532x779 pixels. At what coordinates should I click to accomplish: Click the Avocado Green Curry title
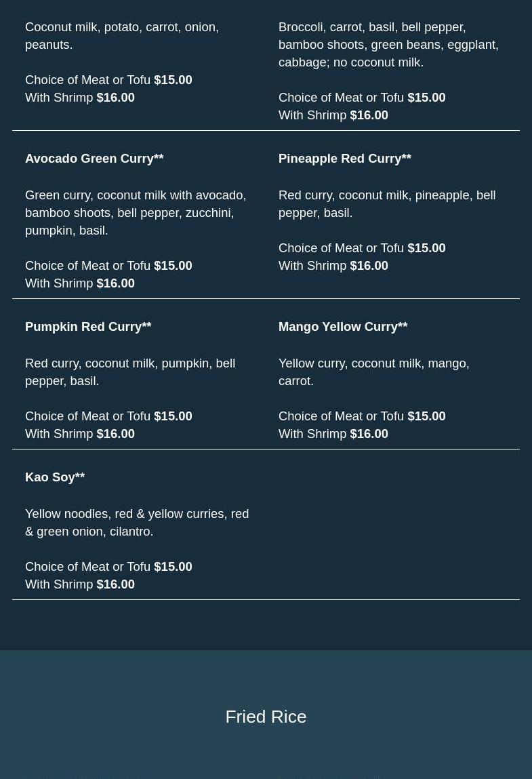coord(94,159)
